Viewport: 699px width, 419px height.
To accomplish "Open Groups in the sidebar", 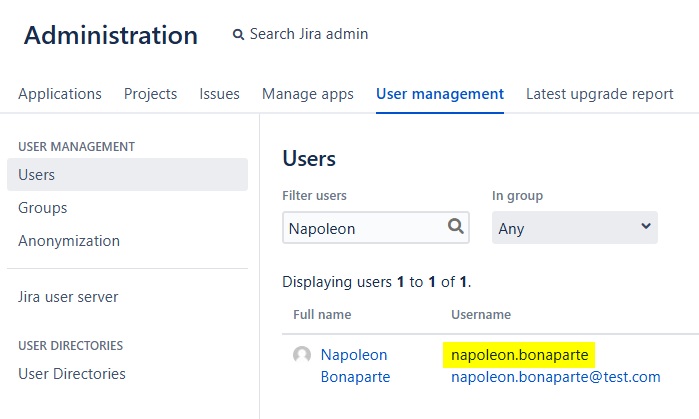I will 43,208.
